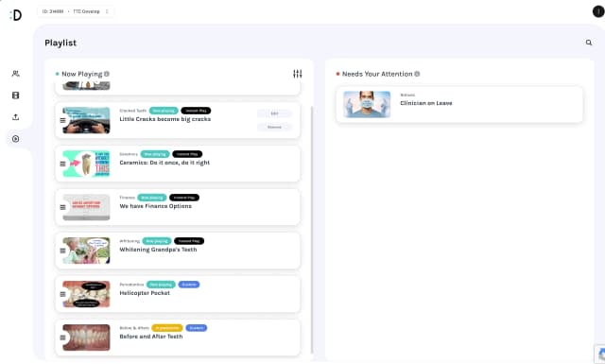Viewport: 605px width, 364px height.
Task: Open the users section in the sidebar
Action: (x=15, y=74)
